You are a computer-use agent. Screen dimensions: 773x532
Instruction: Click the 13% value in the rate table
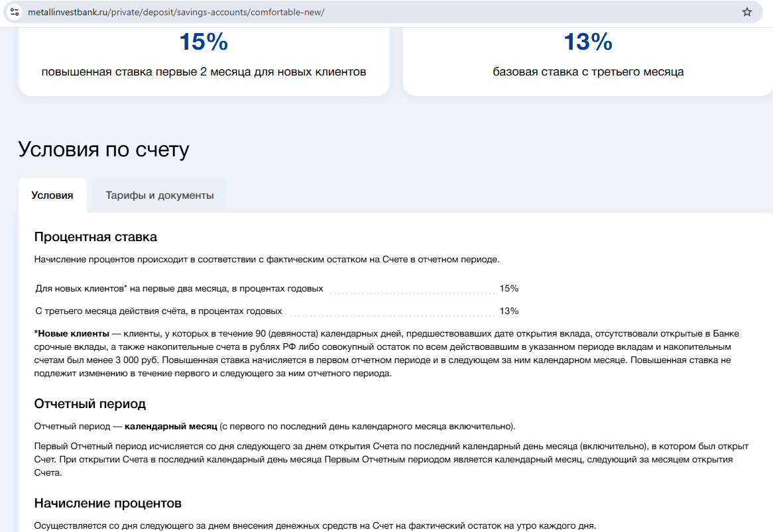(x=509, y=311)
